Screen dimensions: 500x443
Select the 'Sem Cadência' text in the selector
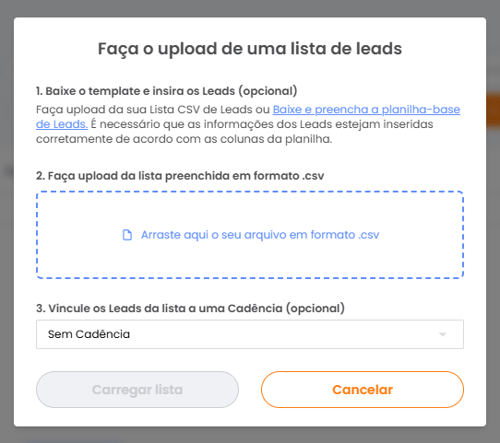click(x=89, y=334)
